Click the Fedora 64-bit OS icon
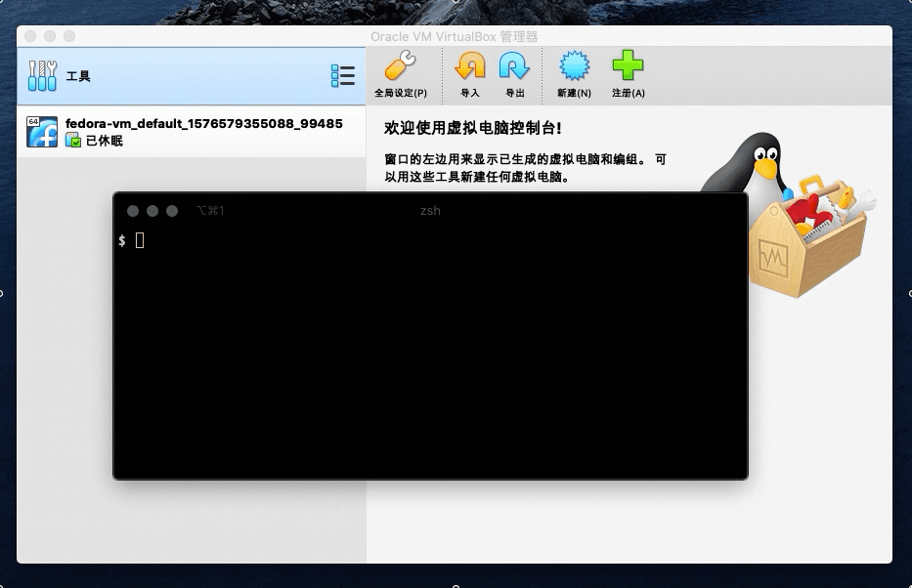 42,131
